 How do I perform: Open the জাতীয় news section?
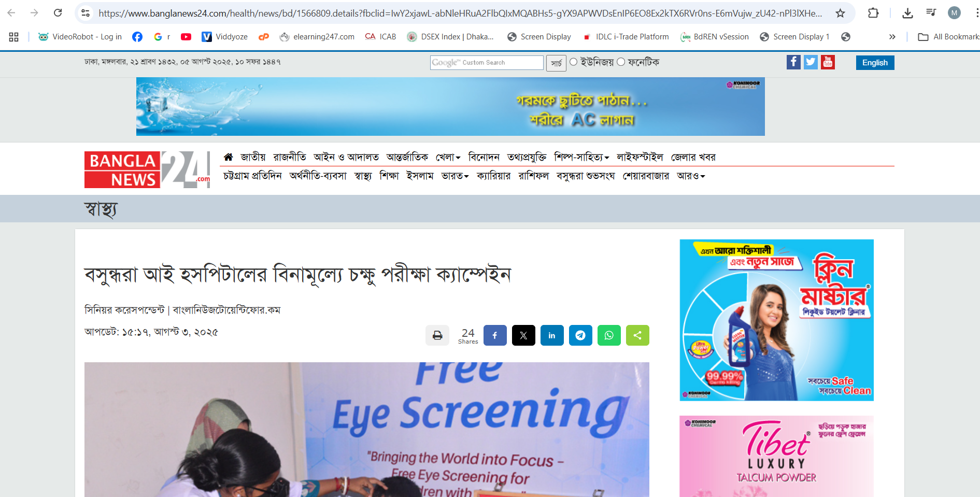pos(253,157)
